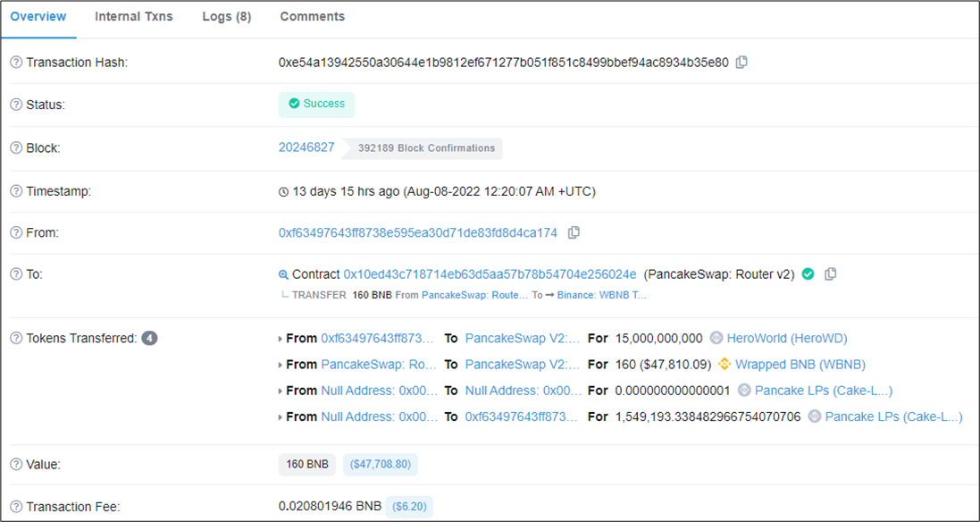Click the HeroWorld token logo icon
The width and height of the screenshot is (980, 522).
click(x=716, y=338)
